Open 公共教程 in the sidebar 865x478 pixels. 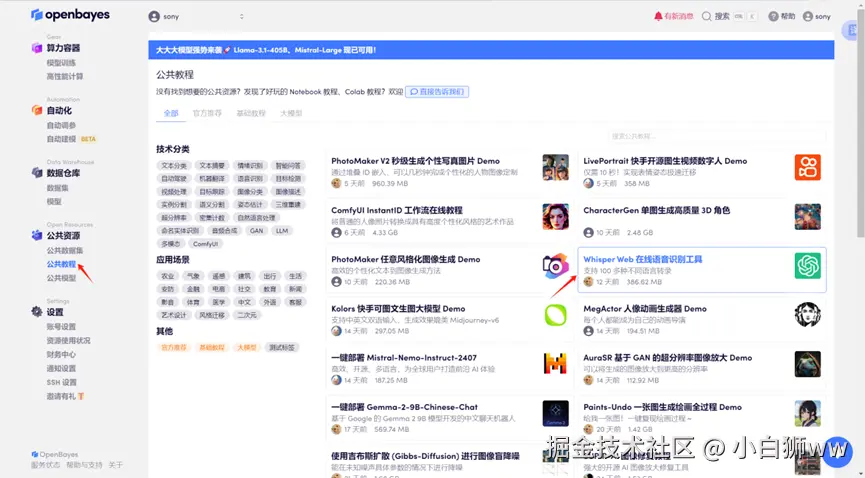point(61,264)
